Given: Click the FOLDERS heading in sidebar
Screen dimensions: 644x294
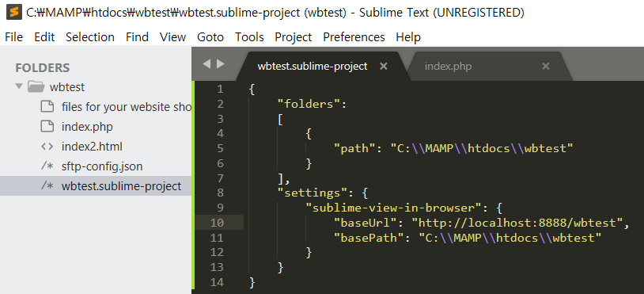Looking at the screenshot, I should tap(42, 67).
